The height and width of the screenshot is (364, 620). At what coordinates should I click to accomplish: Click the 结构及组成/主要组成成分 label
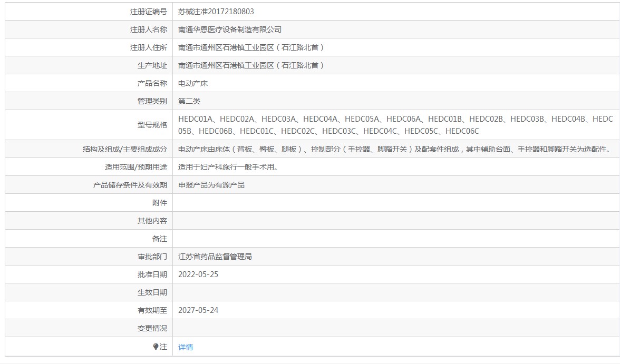pos(124,149)
